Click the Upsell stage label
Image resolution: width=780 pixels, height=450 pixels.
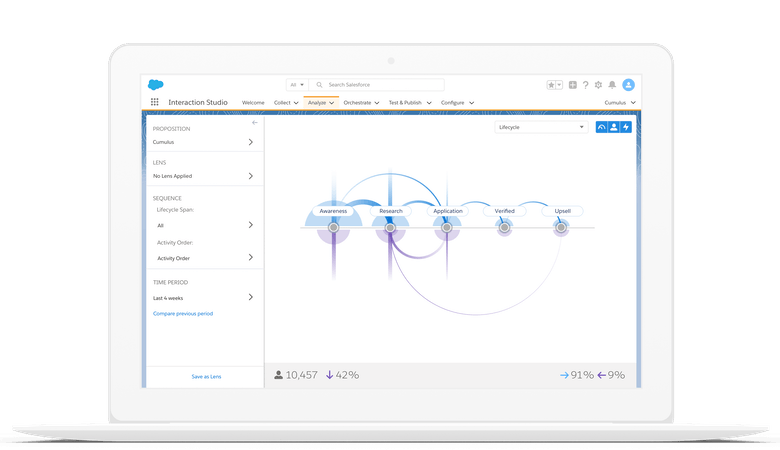click(563, 211)
